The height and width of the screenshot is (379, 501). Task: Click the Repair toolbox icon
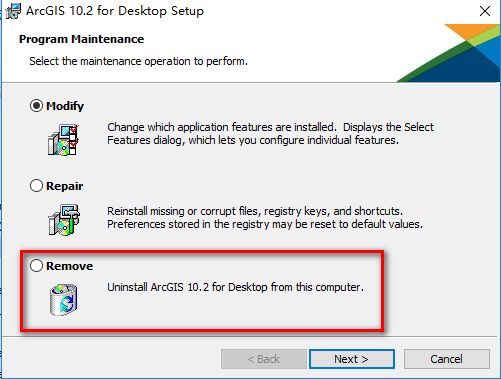point(64,220)
